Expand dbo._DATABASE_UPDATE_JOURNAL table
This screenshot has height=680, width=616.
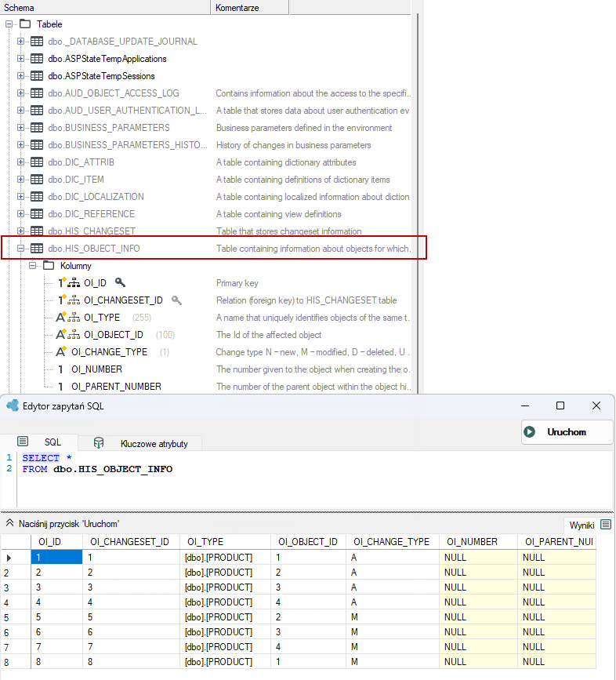(20, 42)
